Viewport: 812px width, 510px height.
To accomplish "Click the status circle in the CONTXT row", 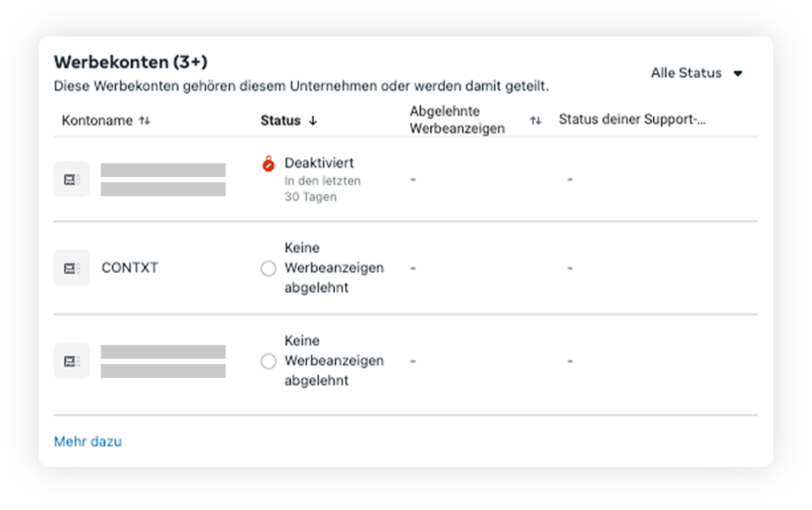I will click(x=269, y=269).
